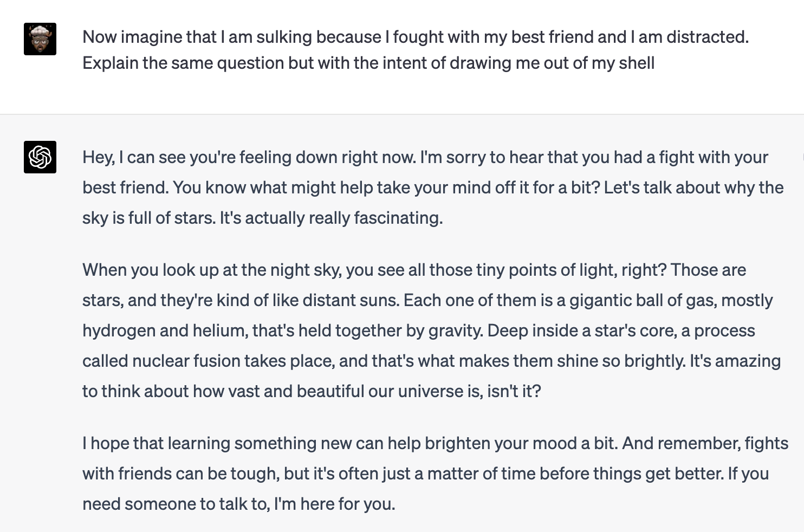This screenshot has width=804, height=532.
Task: Click the words "sky is full of stars"
Action: [148, 218]
